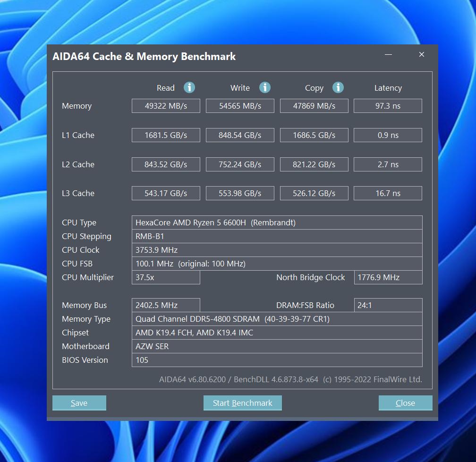
Task: Click the Save button
Action: [x=79, y=403]
